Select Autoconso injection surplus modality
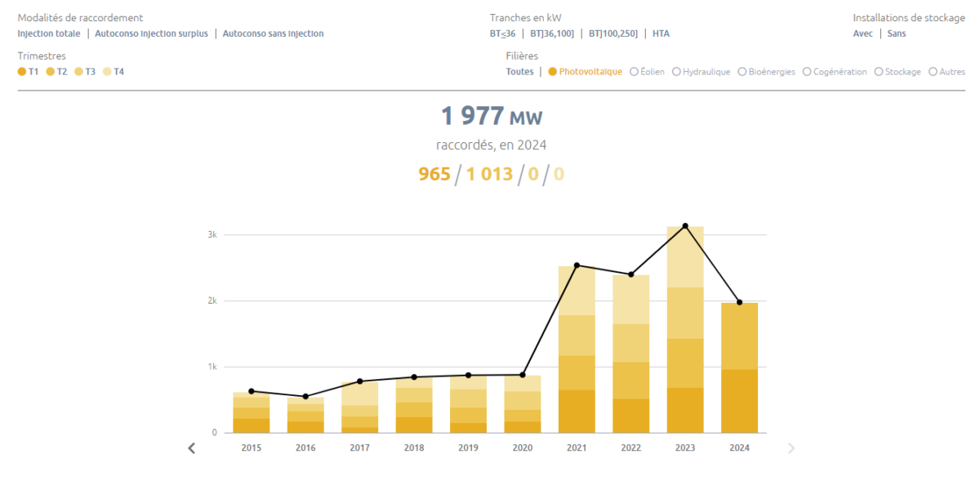The width and height of the screenshot is (980, 481). coord(150,33)
